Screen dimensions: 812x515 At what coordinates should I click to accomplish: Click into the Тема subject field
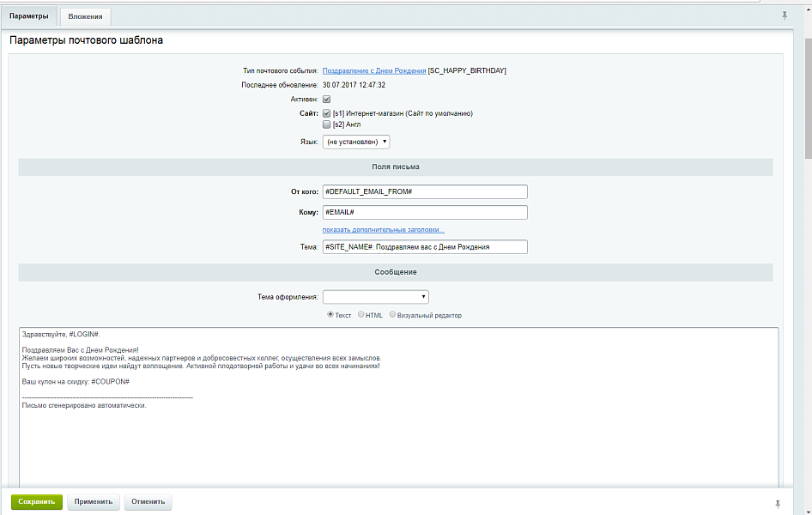424,247
